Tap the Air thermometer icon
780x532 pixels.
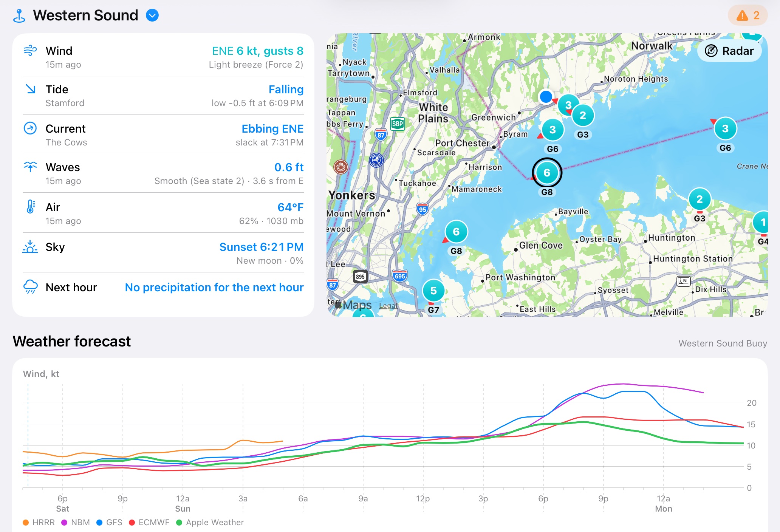[x=31, y=207]
